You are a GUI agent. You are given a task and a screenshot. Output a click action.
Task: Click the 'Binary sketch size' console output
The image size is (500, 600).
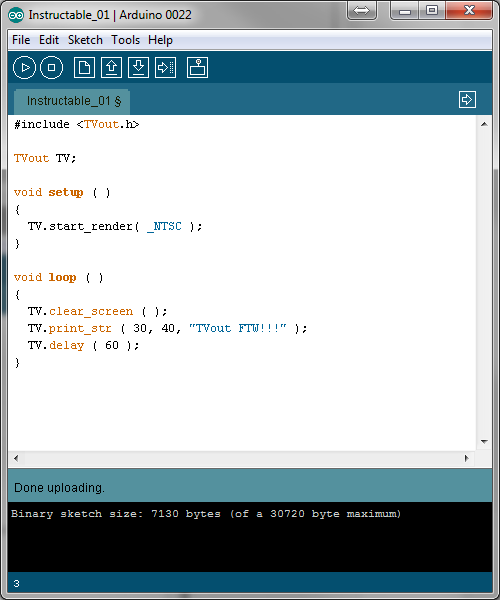point(206,514)
